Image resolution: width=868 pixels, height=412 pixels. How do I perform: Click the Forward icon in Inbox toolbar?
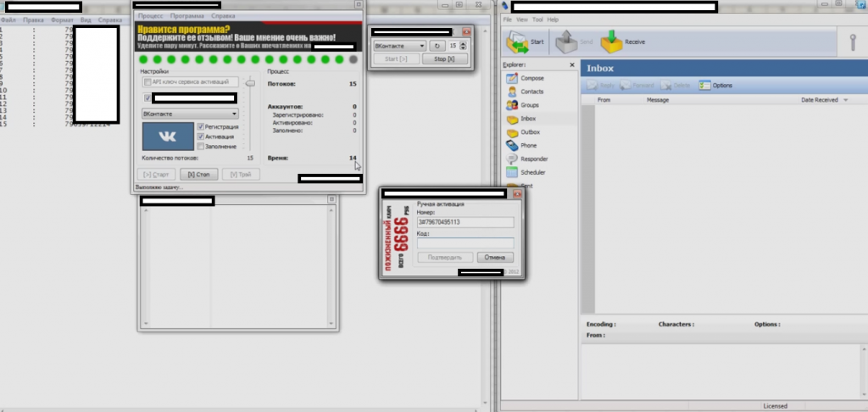(x=625, y=86)
